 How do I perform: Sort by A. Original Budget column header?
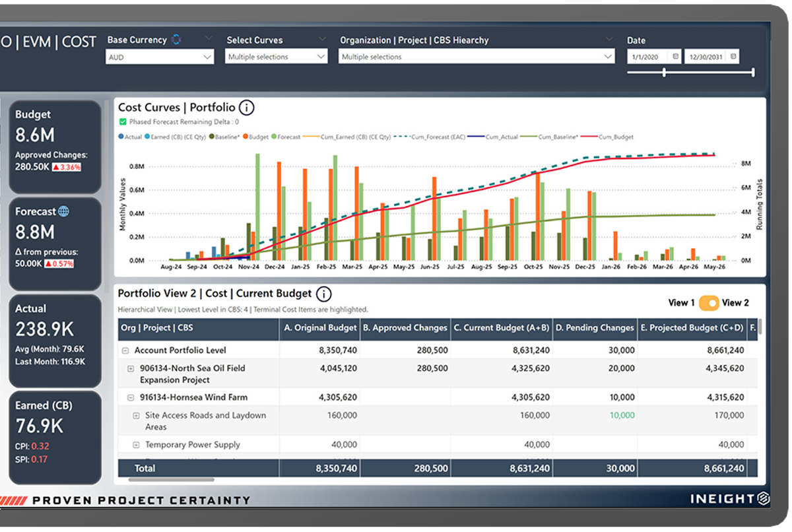(x=320, y=328)
